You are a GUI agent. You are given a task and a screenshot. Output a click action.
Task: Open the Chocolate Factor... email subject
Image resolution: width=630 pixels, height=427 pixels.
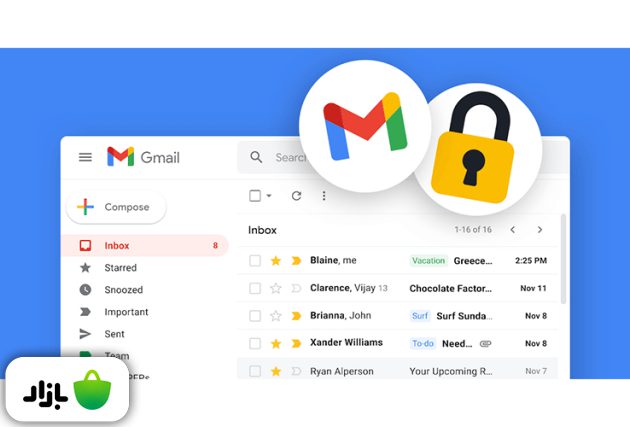click(x=450, y=288)
